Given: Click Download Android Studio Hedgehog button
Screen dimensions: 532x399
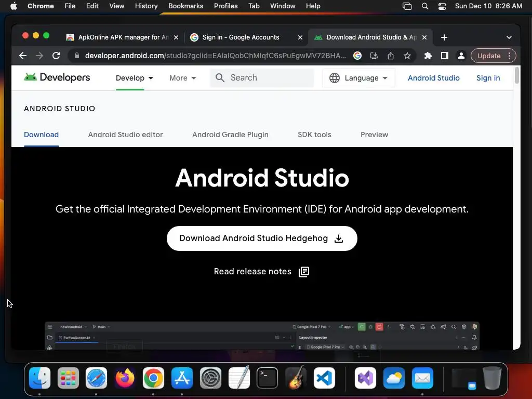Looking at the screenshot, I should [x=262, y=238].
